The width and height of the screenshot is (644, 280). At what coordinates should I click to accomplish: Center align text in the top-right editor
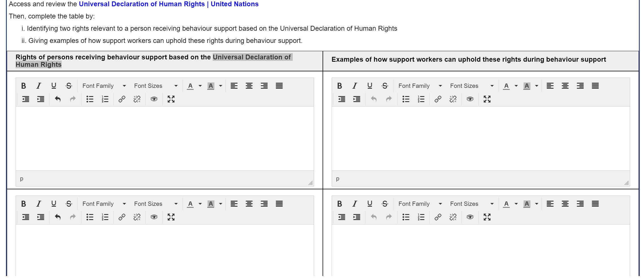pyautogui.click(x=565, y=86)
